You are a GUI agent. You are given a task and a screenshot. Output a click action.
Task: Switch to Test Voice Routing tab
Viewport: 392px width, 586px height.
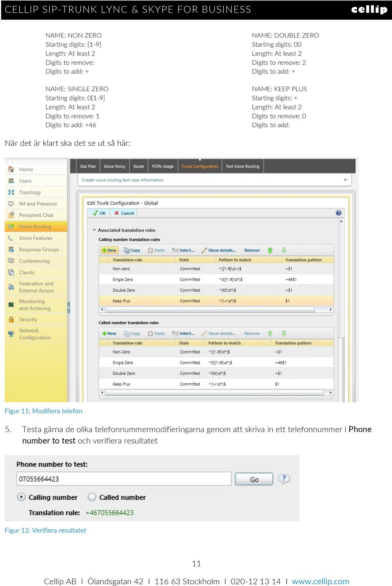tap(243, 166)
